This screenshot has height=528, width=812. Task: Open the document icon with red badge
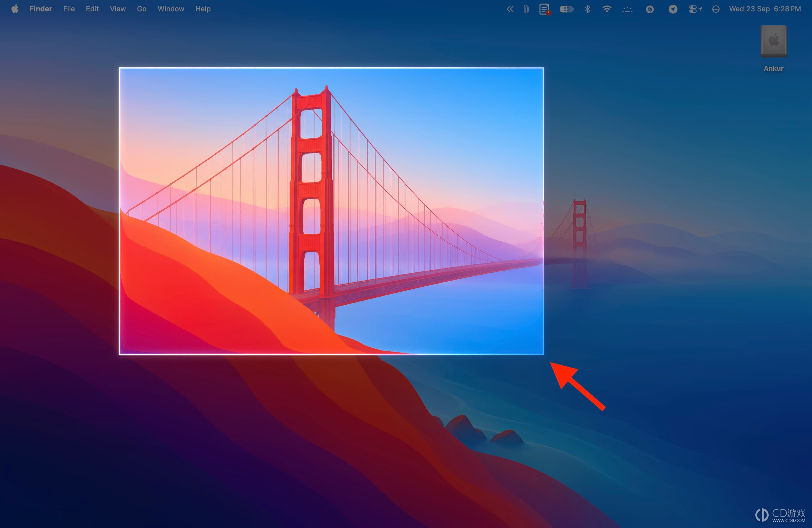545,9
